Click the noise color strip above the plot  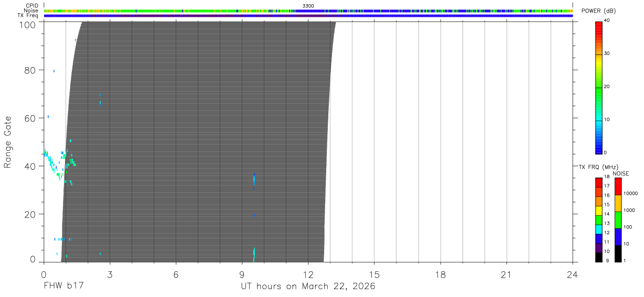(308, 10)
